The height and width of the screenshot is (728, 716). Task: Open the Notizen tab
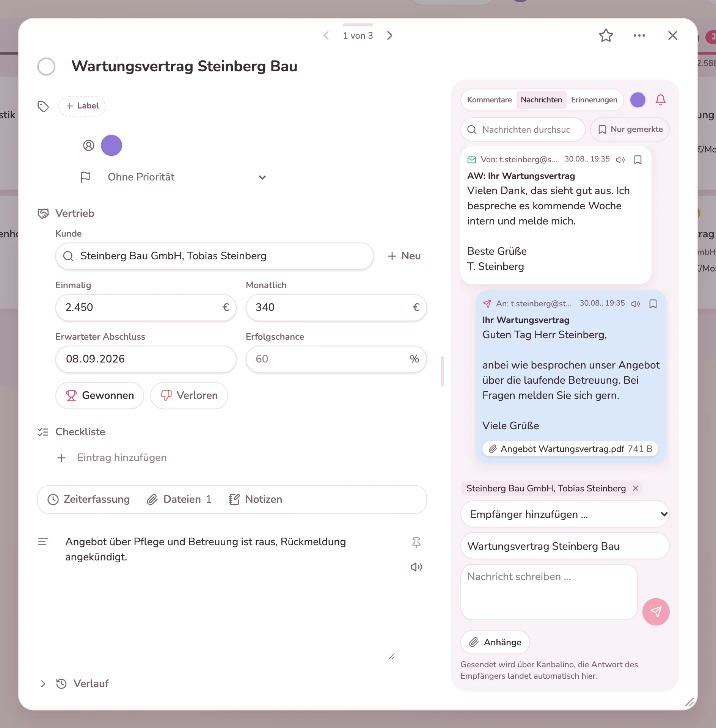tap(256, 499)
